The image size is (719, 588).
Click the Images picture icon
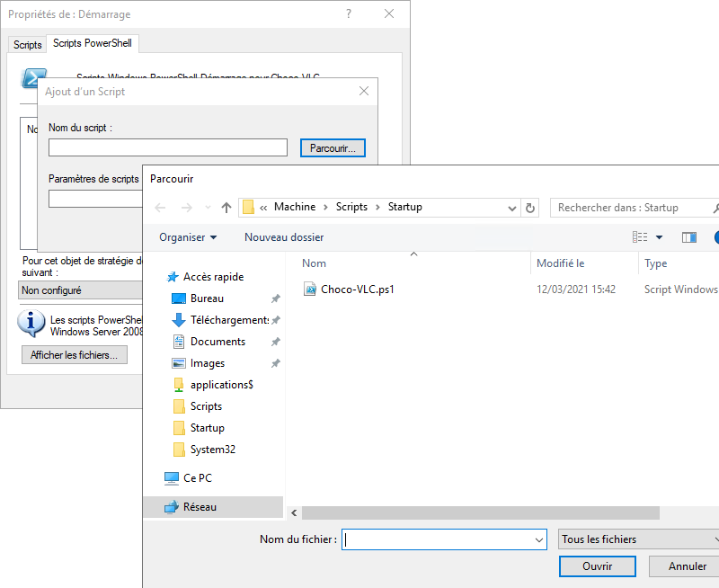(178, 363)
